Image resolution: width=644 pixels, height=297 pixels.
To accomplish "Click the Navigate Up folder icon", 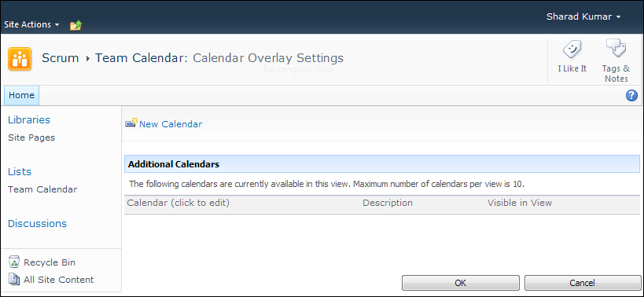I will [76, 25].
